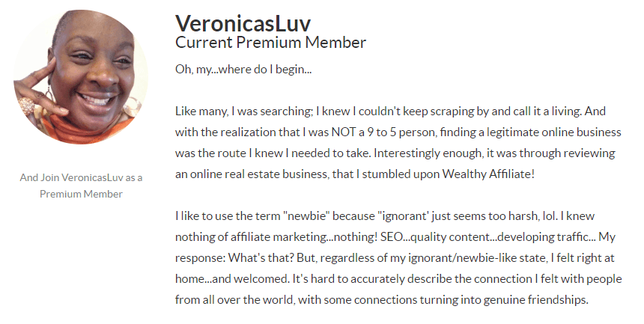Click the line beginning "home...and welcomed"
Viewport: 644px width, 324px height.
coord(398,279)
